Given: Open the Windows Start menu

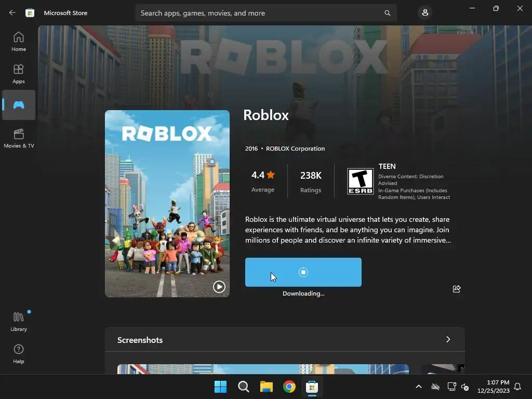Looking at the screenshot, I should tap(220, 387).
